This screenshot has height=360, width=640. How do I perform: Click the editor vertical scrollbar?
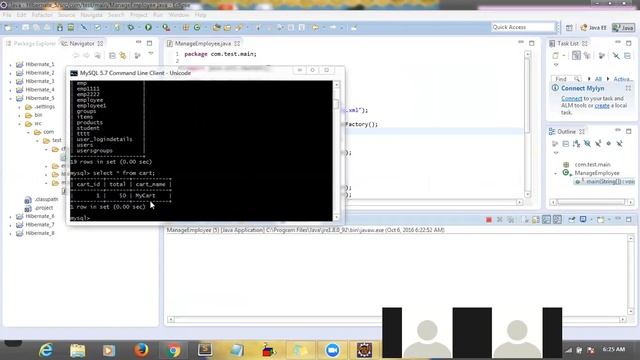pos(527,124)
